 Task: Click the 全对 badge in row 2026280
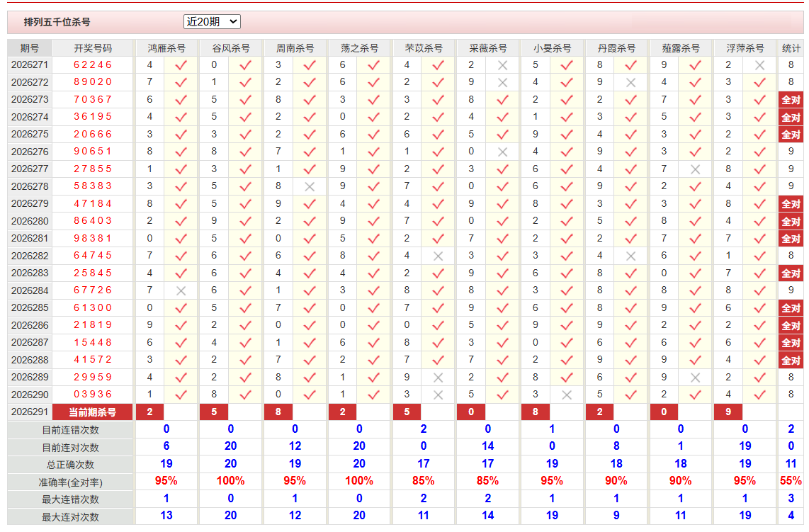(x=791, y=221)
